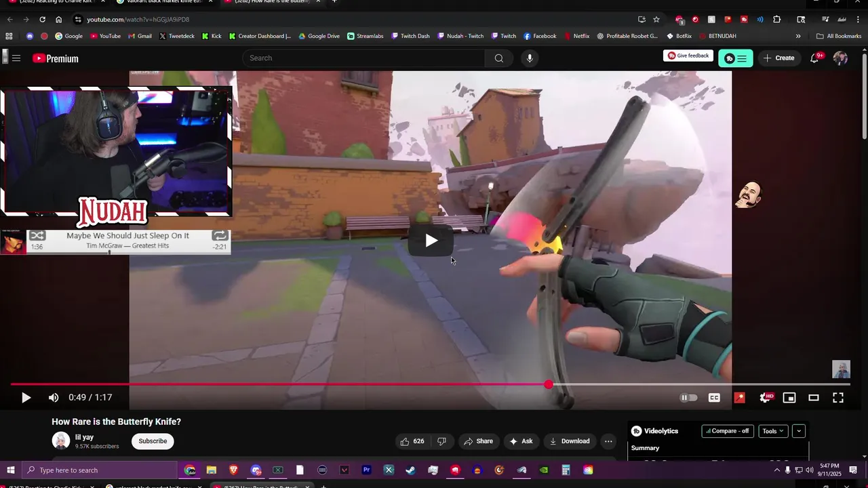This screenshot has width=868, height=488.
Task: Reload the page
Action: (43, 20)
